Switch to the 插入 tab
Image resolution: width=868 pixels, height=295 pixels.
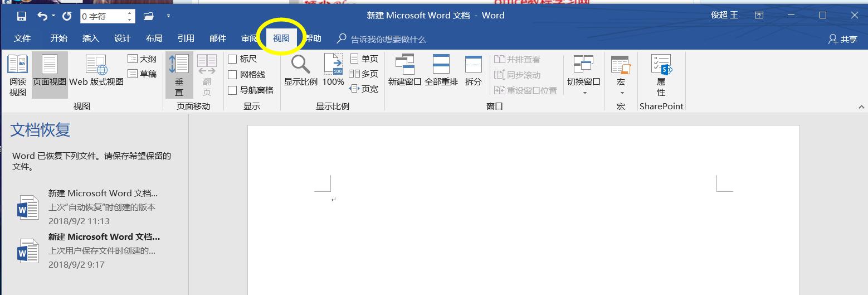pyautogui.click(x=91, y=38)
